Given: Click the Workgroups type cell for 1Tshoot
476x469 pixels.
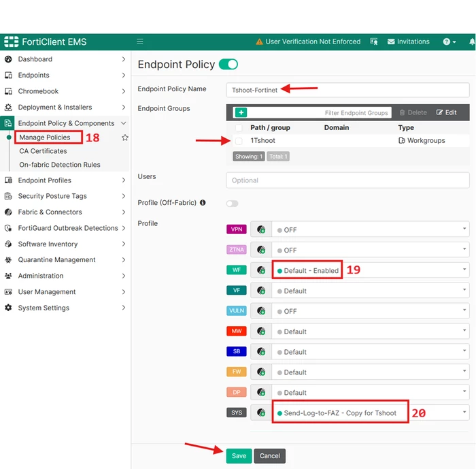Looking at the screenshot, I should pyautogui.click(x=422, y=141).
